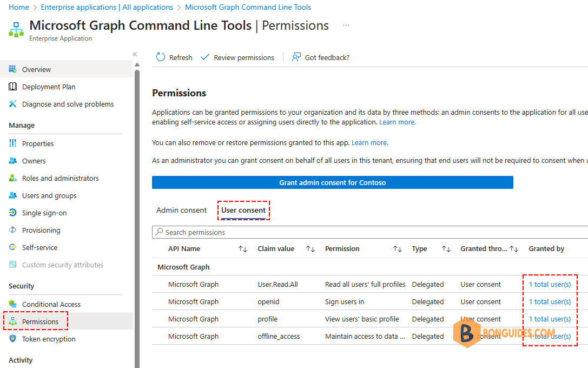Click the Deployment Plan book icon

pos(12,87)
